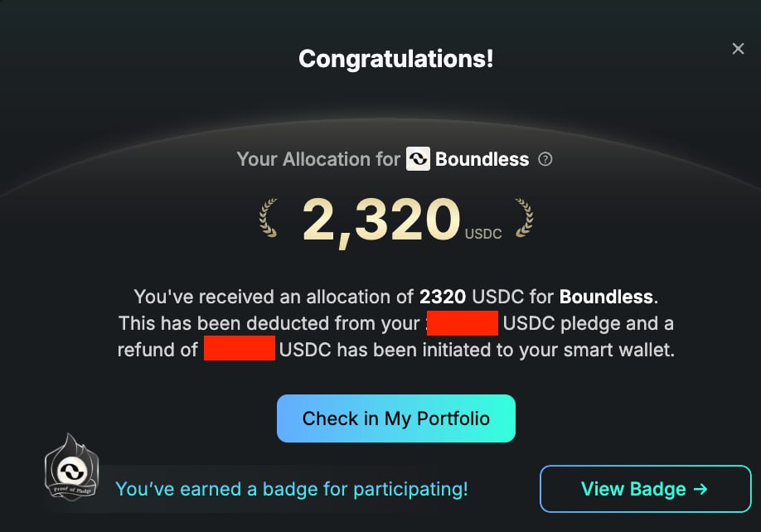Click the "You've earned a badge for participating!" text
This screenshot has width=761, height=532.
pos(292,489)
